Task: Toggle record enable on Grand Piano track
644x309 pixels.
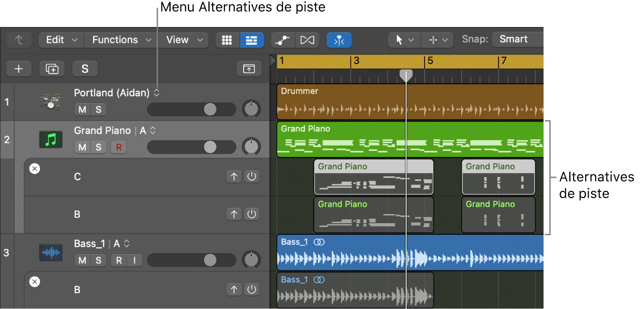Action: coord(118,147)
